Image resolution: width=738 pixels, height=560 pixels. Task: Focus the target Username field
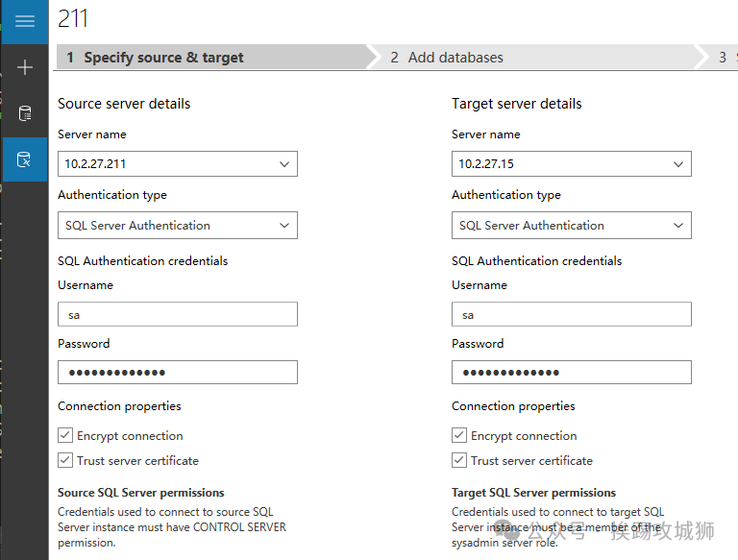[x=572, y=315]
